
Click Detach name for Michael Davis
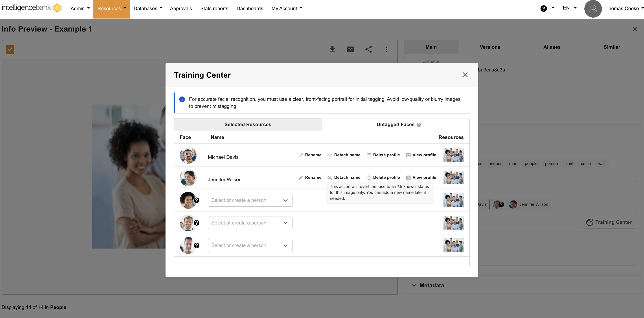click(344, 155)
